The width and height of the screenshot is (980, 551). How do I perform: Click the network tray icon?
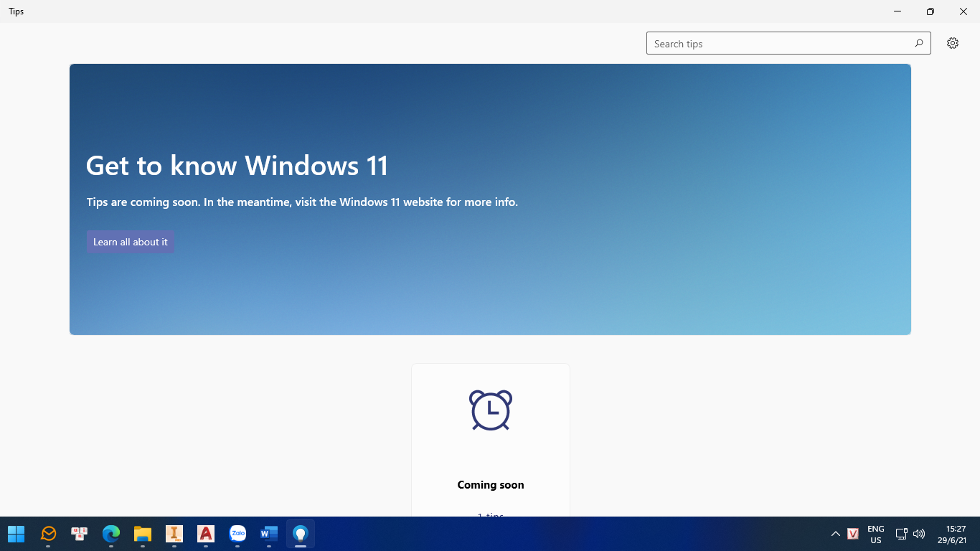pos(902,534)
